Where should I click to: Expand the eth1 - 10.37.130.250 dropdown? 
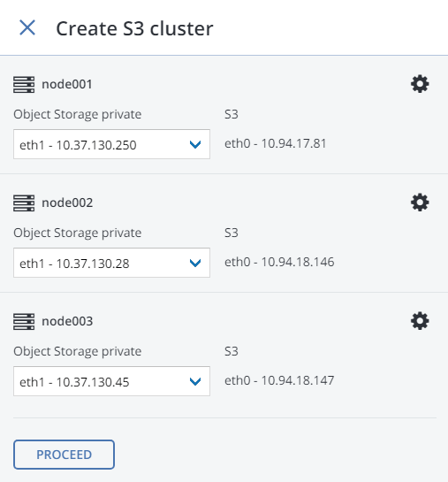pyautogui.click(x=111, y=144)
